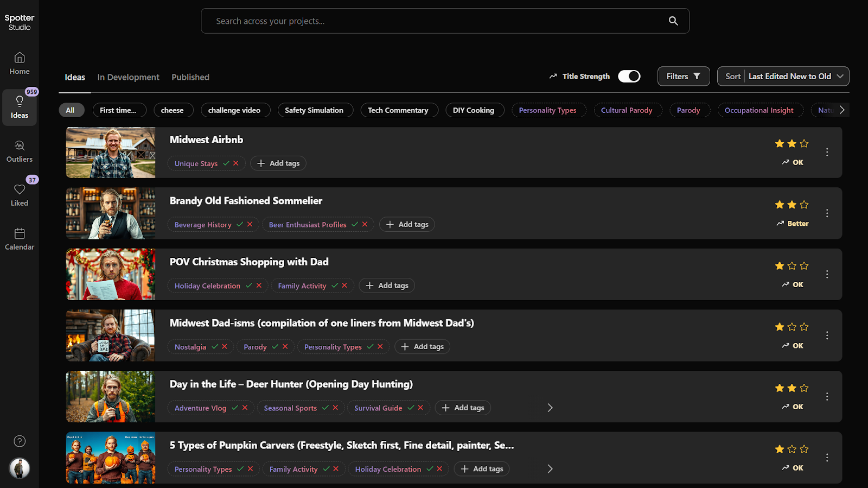Reject the Family Activity tag on Christmas Shopping
Viewport: 868px width, 488px height.
coord(344,286)
